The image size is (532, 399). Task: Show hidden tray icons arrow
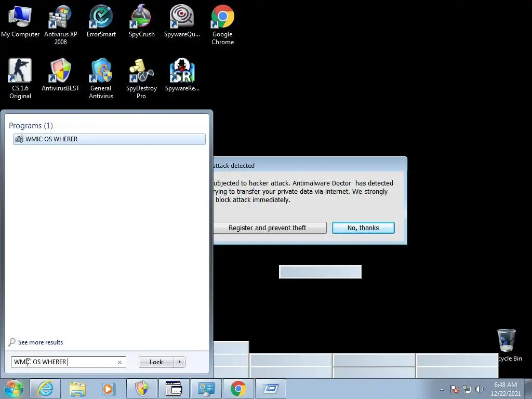[x=442, y=389]
